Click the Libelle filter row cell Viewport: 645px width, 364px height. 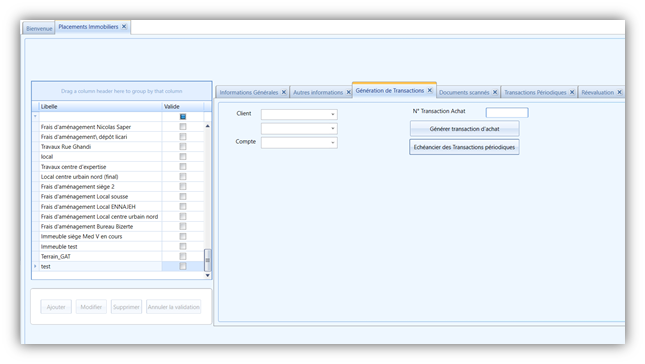pos(100,117)
